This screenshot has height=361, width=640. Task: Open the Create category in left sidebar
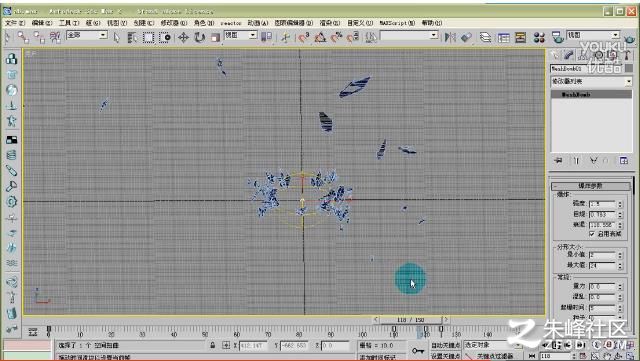11,59
